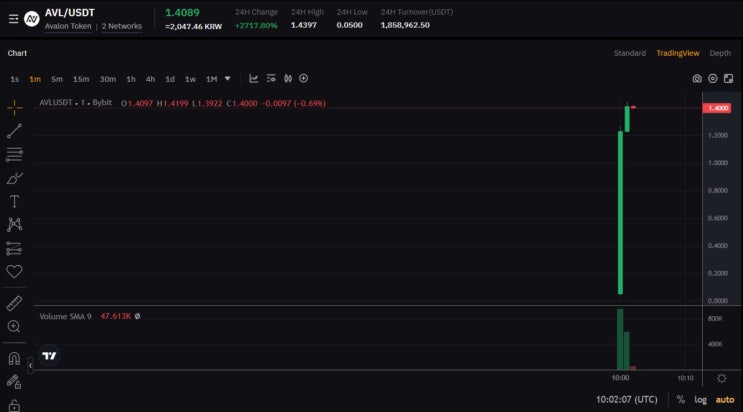743x412 pixels.
Task: Click the 24H High value 1.4397
Action: pyautogui.click(x=304, y=25)
